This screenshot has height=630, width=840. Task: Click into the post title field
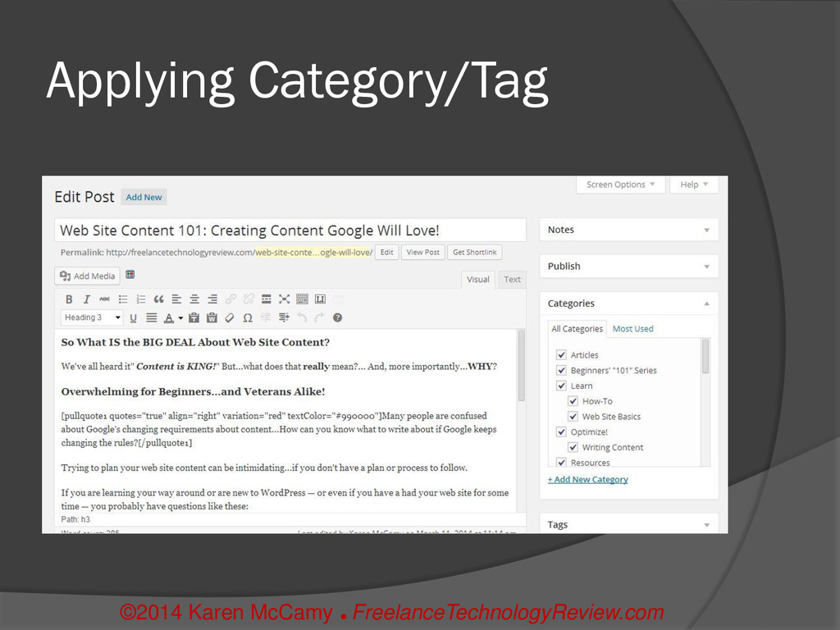(x=290, y=231)
